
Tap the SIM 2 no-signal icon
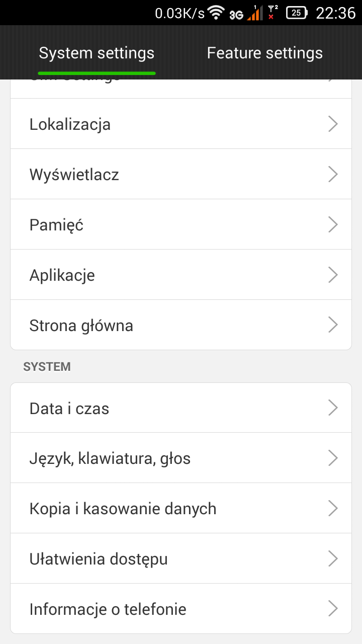(273, 13)
